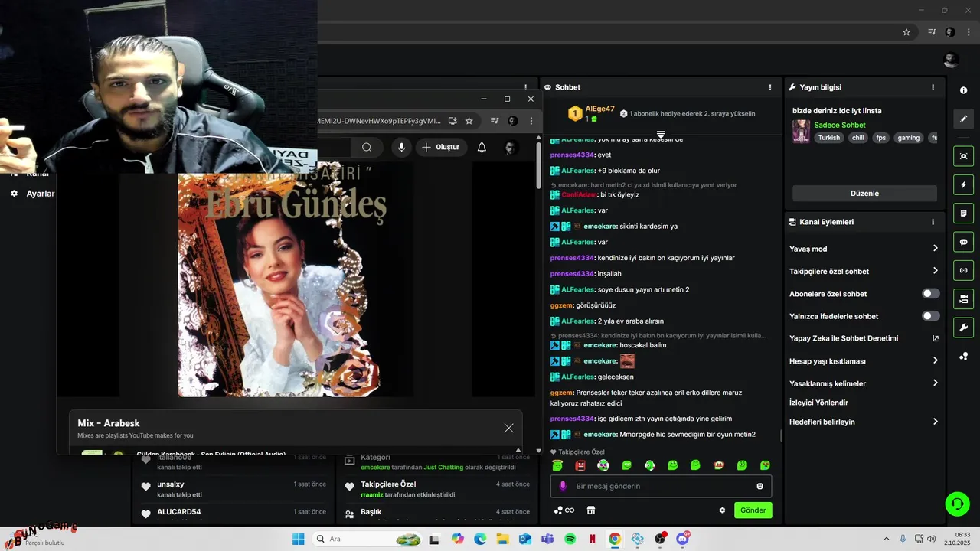Click the Turkish tag

tap(828, 138)
